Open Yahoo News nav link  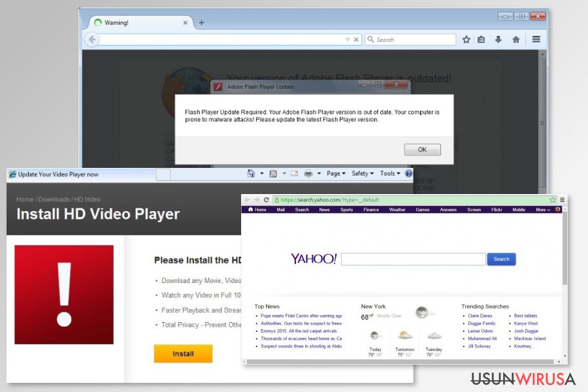(324, 210)
